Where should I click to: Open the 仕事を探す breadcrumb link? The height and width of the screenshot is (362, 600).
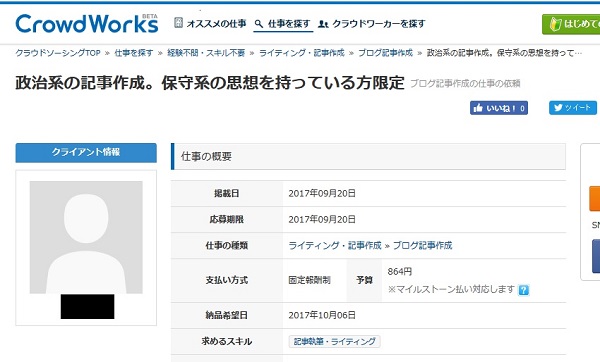134,53
